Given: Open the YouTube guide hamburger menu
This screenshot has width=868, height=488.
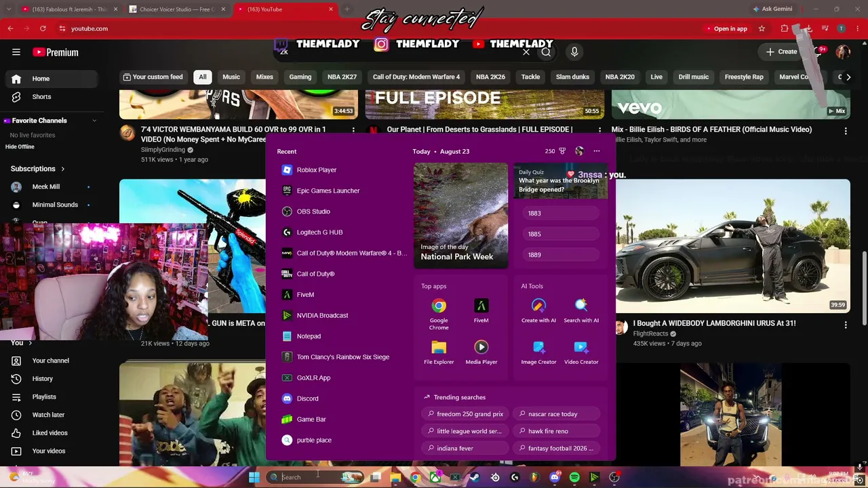Looking at the screenshot, I should click(16, 52).
